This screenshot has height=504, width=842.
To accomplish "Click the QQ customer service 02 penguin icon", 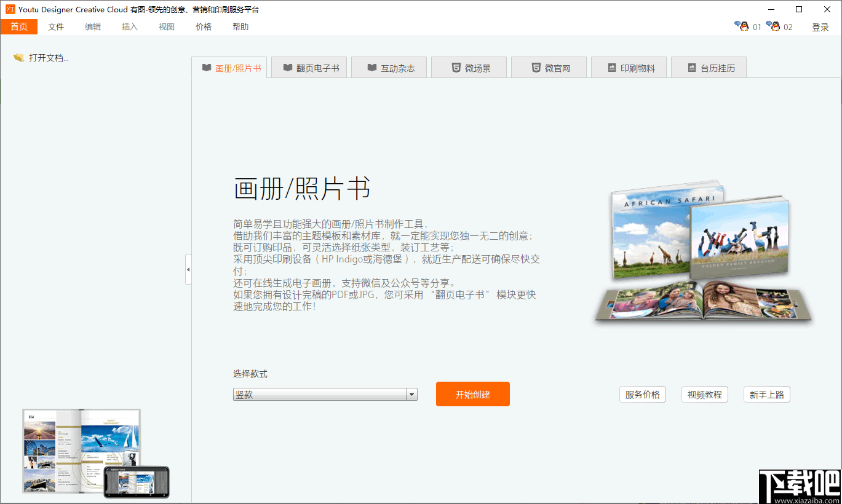I will [774, 25].
